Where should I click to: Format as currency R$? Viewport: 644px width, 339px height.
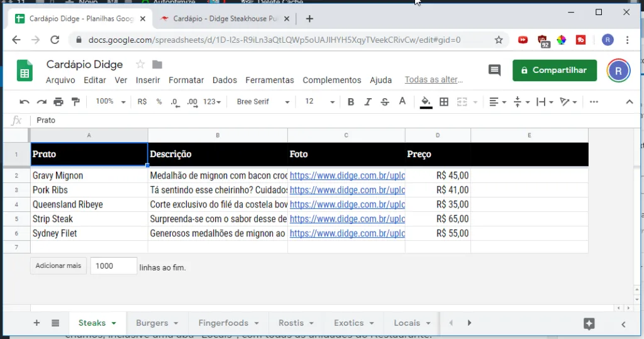(x=142, y=102)
